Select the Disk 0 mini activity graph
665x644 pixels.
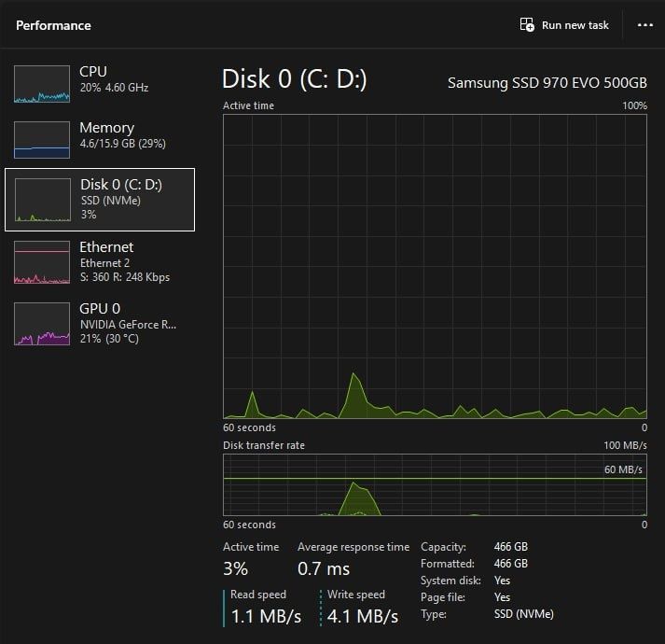point(43,200)
